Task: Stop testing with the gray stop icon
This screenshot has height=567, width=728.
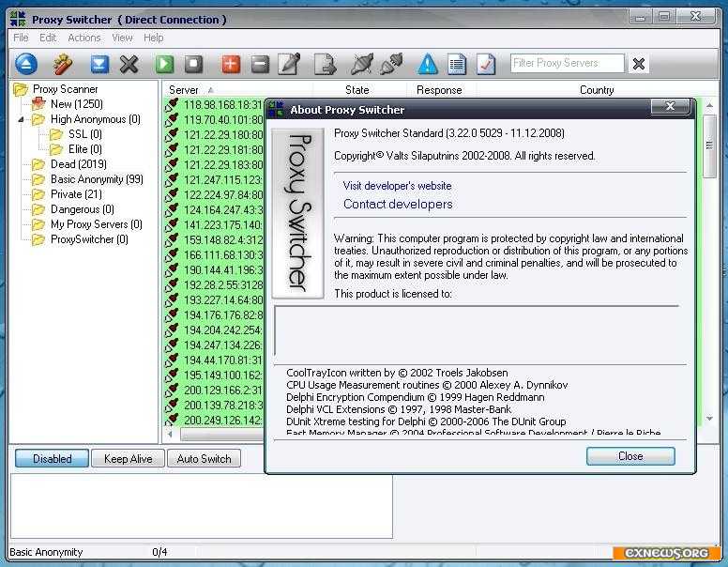Action: [193, 64]
